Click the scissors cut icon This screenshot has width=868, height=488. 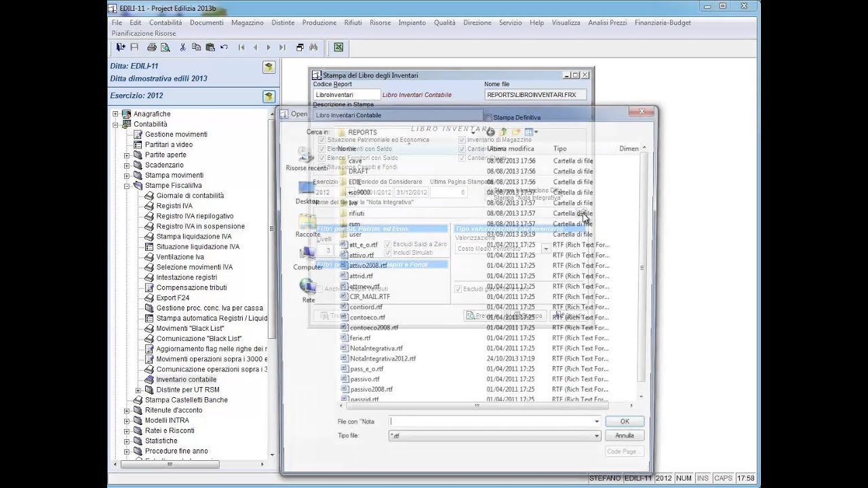[182, 47]
